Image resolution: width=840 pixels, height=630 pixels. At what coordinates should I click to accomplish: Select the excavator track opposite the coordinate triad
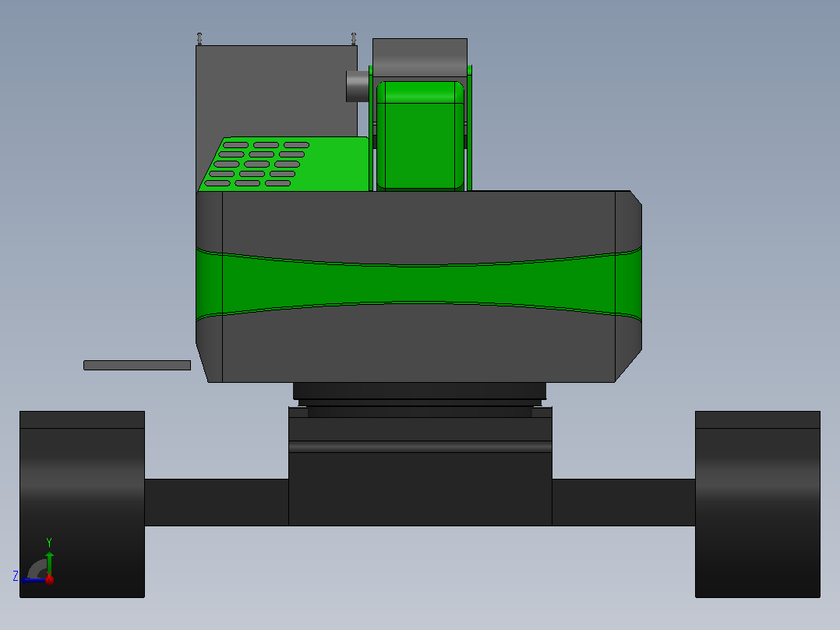tap(757, 504)
